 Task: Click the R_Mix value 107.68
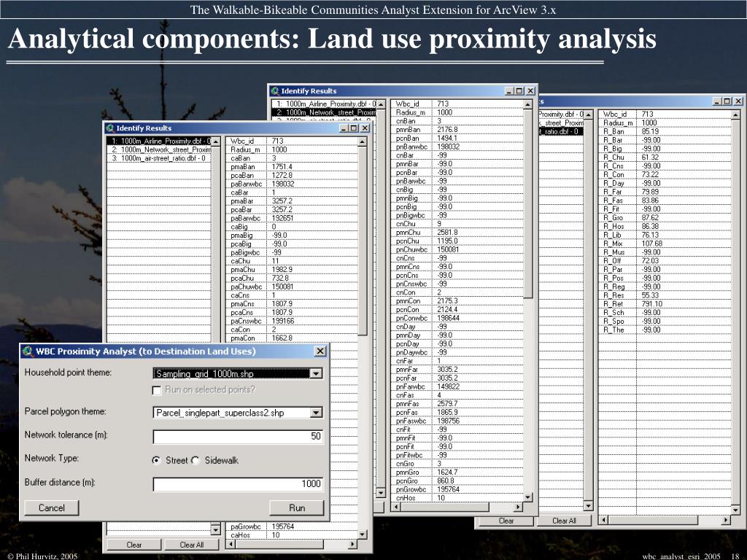tap(652, 244)
